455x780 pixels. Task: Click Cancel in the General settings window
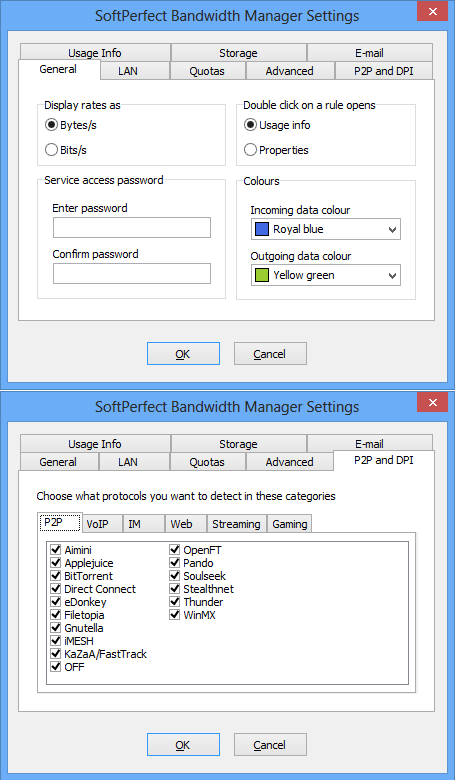coord(270,354)
